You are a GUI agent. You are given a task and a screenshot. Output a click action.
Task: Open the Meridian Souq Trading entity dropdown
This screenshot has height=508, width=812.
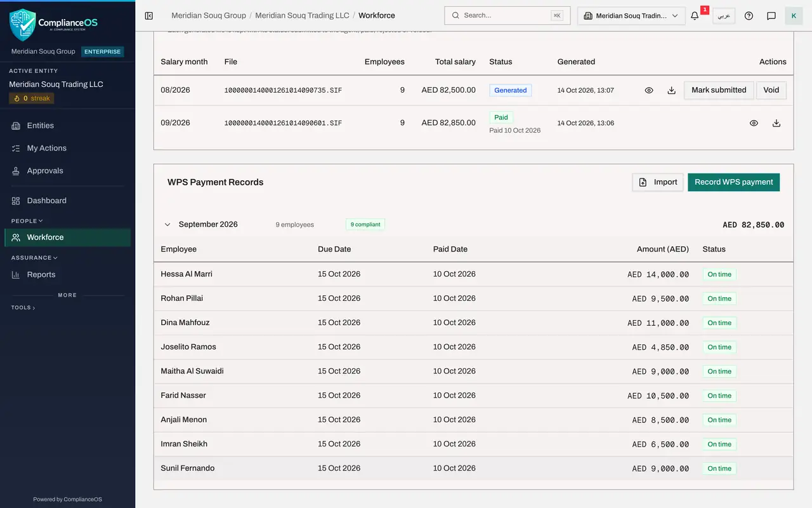coord(631,16)
